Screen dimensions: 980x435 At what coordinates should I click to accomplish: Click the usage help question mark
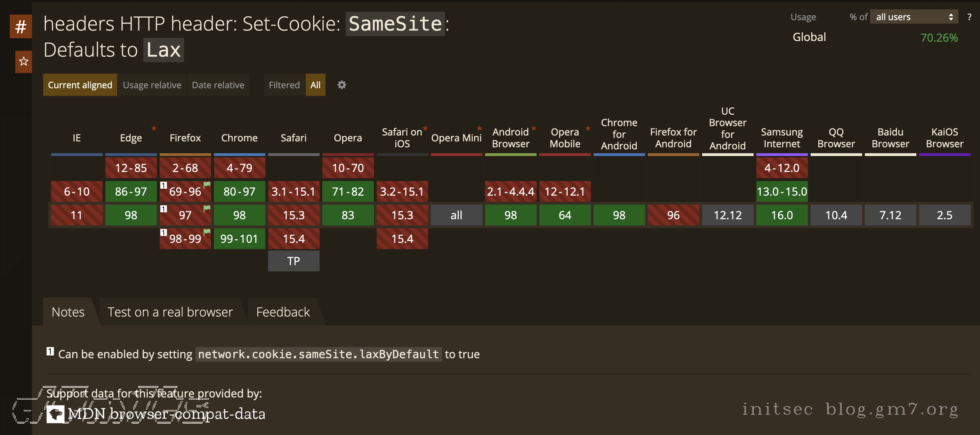click(969, 17)
